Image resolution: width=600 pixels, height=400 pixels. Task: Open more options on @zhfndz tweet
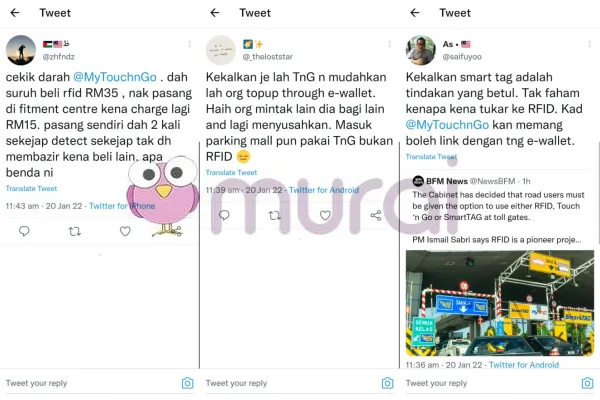pos(189,44)
